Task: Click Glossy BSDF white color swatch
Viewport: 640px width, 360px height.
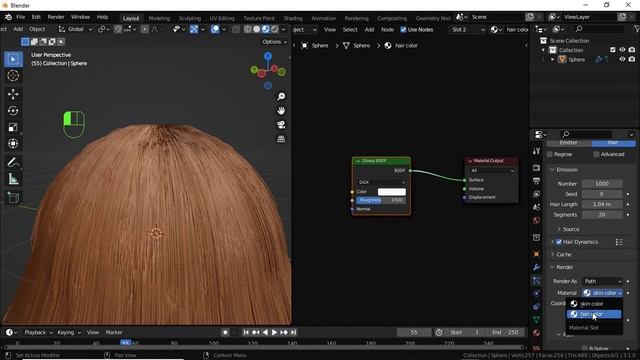Action: (391, 191)
